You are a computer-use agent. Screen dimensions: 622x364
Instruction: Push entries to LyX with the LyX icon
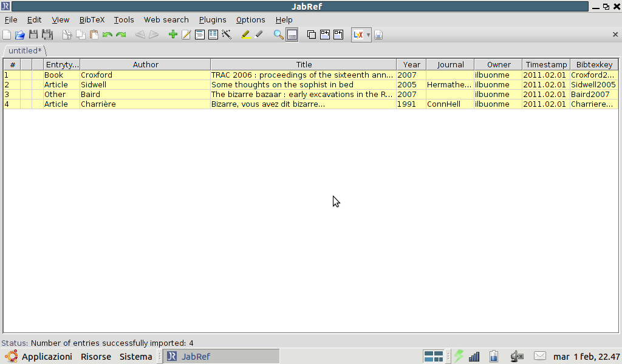click(x=358, y=35)
